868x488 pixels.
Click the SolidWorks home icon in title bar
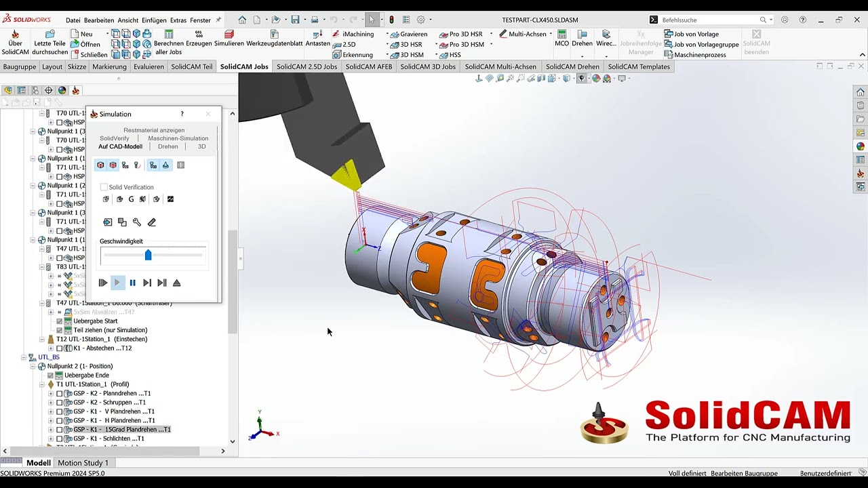pyautogui.click(x=242, y=20)
